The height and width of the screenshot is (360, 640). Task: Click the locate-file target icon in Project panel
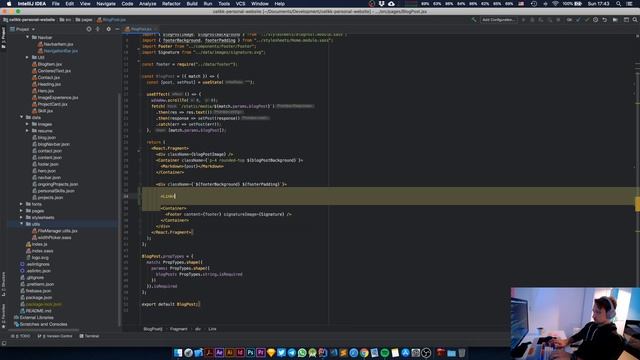coord(89,29)
